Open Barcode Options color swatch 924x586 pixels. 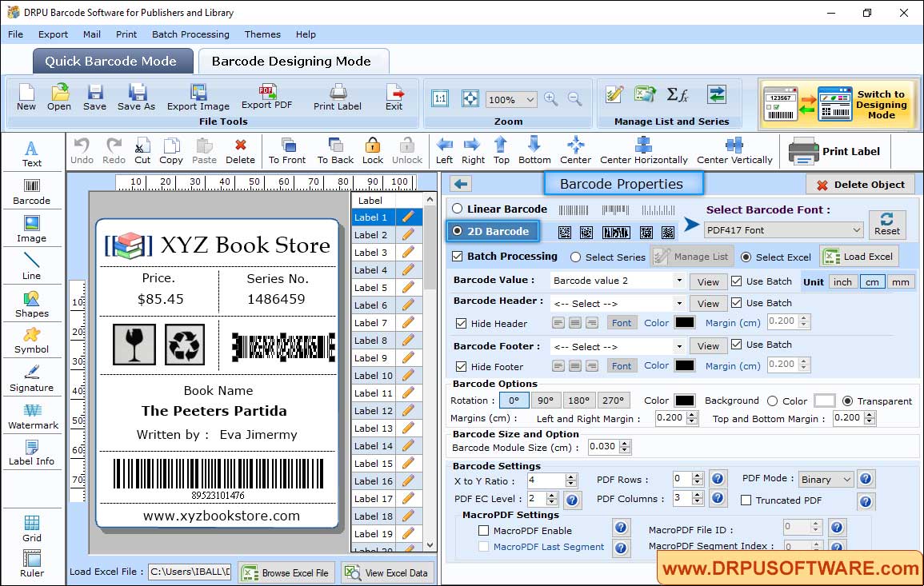685,401
